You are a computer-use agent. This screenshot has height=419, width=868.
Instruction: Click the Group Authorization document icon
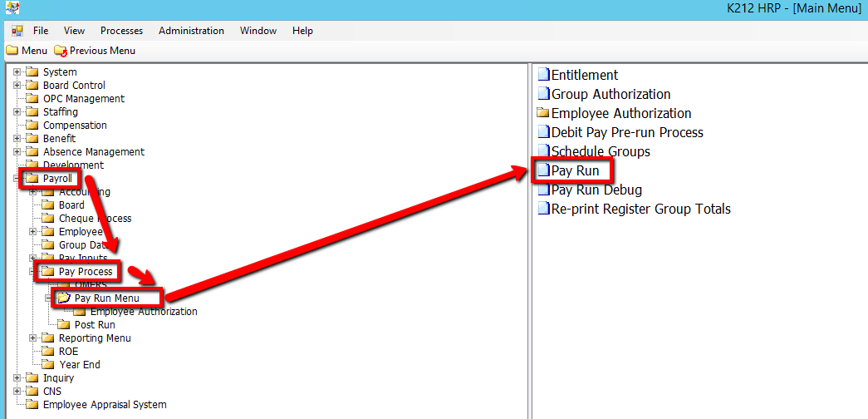click(x=544, y=95)
